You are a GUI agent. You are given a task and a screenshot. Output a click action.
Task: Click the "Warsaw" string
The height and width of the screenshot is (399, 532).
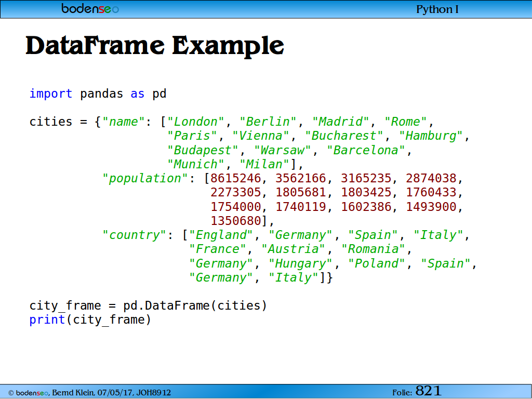283,150
